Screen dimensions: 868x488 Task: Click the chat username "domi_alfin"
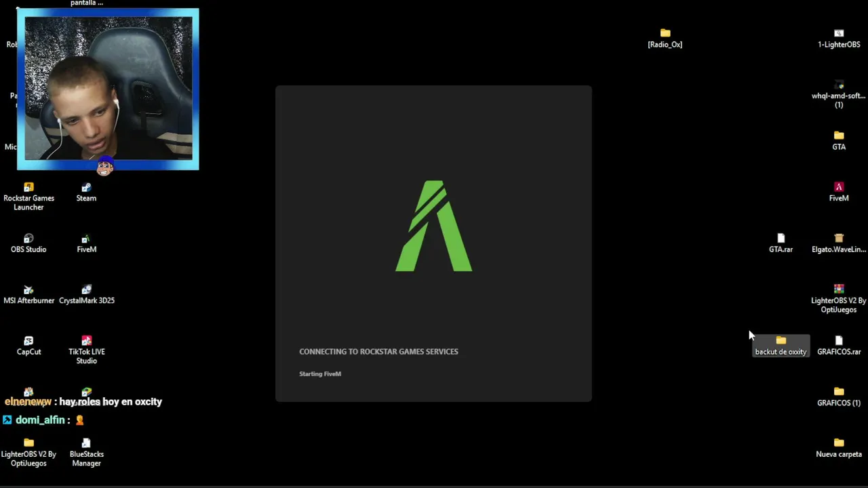40,420
